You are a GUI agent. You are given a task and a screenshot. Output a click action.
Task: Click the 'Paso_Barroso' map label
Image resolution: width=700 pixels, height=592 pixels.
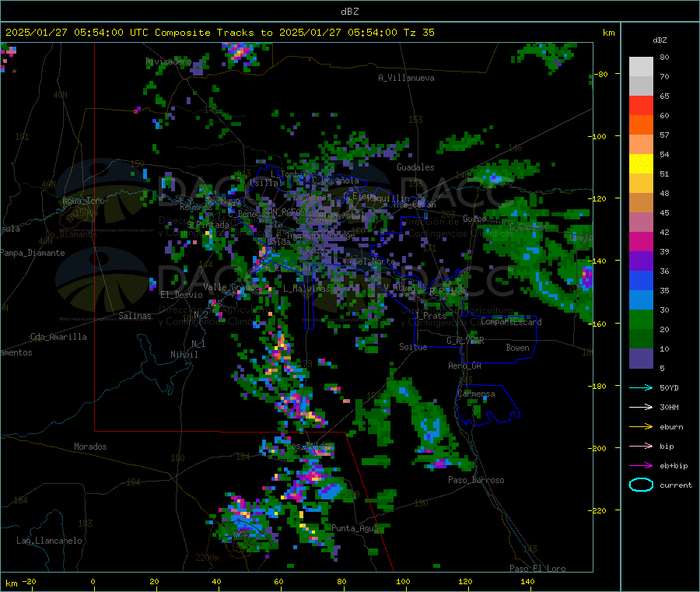(476, 480)
